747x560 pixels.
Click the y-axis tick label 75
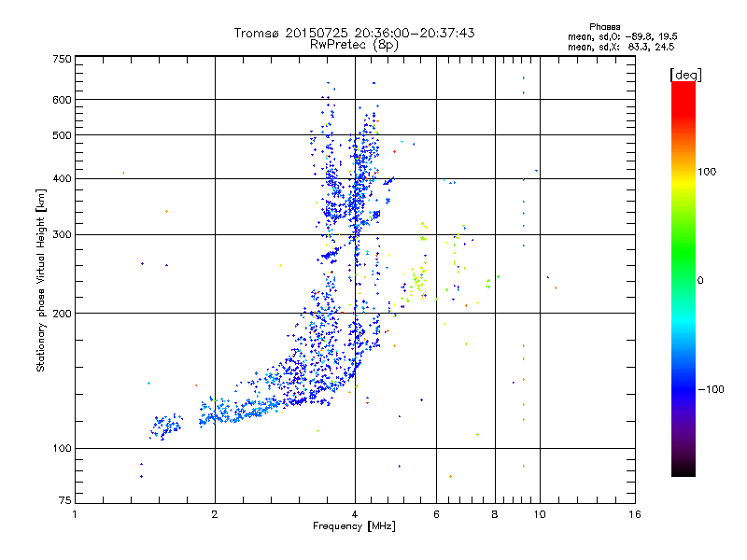point(65,500)
